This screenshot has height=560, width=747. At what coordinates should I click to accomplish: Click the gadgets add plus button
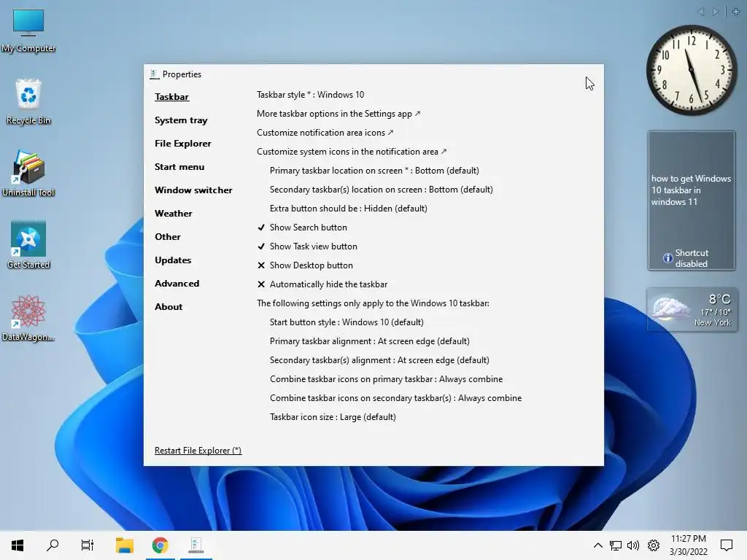(736, 12)
